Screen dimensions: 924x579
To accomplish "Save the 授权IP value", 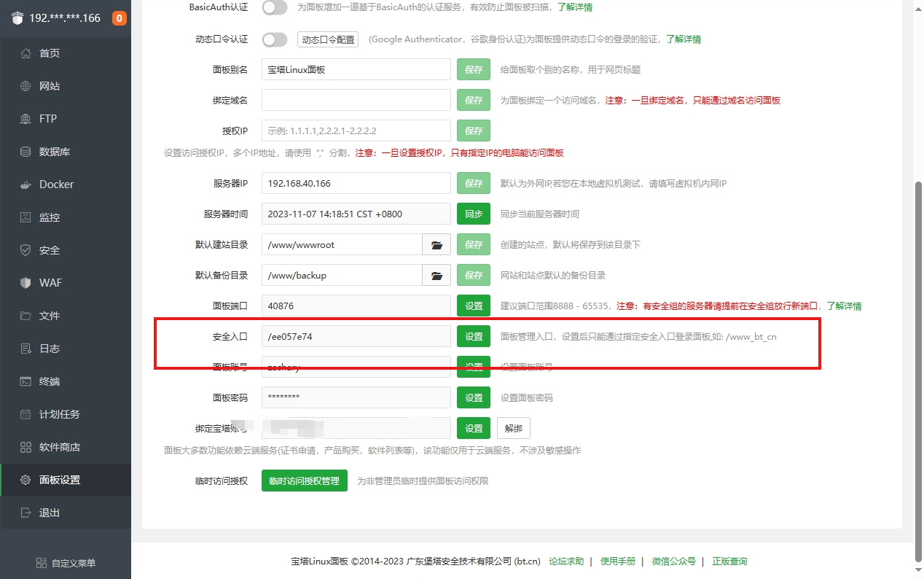I will tap(474, 131).
